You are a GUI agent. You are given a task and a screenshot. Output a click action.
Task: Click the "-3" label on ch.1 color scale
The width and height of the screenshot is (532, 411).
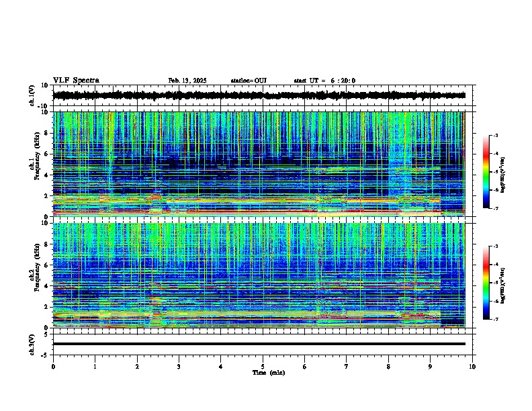click(x=495, y=135)
